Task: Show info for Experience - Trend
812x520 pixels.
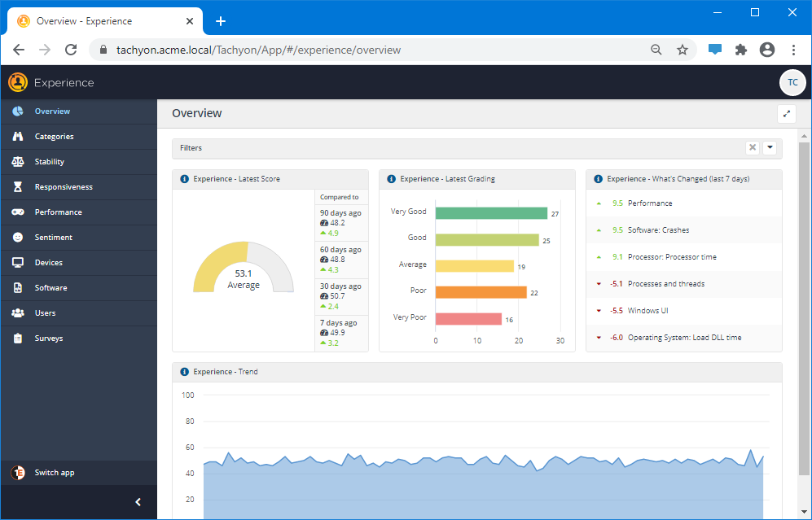Action: pyautogui.click(x=184, y=372)
